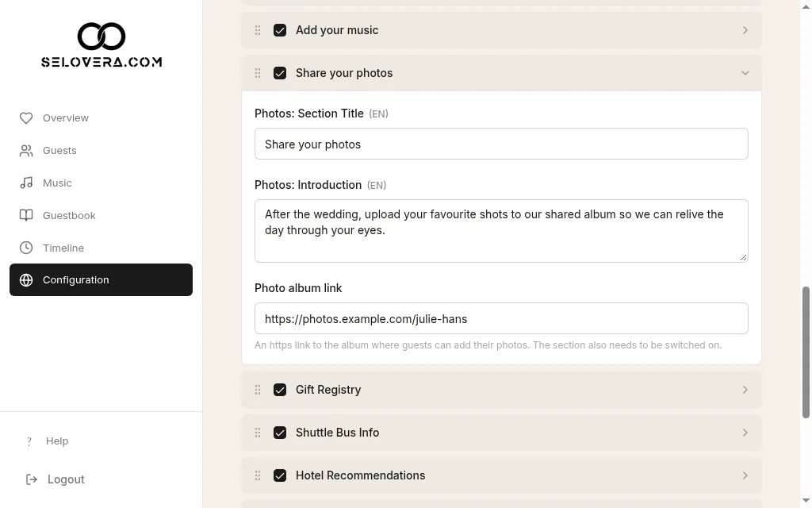Go to the Overview page
Image resolution: width=812 pixels, height=508 pixels.
tap(101, 118)
